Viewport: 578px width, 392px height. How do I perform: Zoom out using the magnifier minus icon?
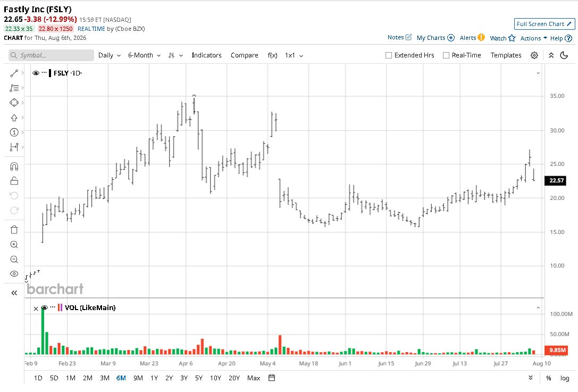pyautogui.click(x=14, y=259)
